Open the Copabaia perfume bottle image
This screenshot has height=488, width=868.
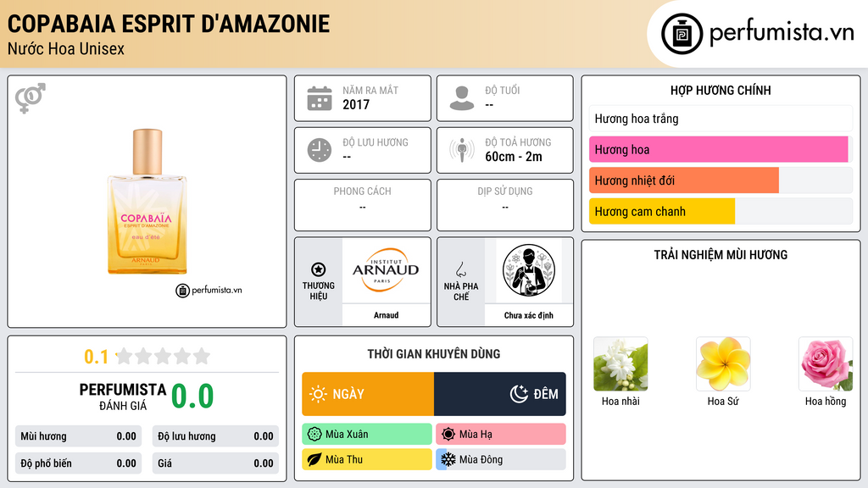coord(147,202)
